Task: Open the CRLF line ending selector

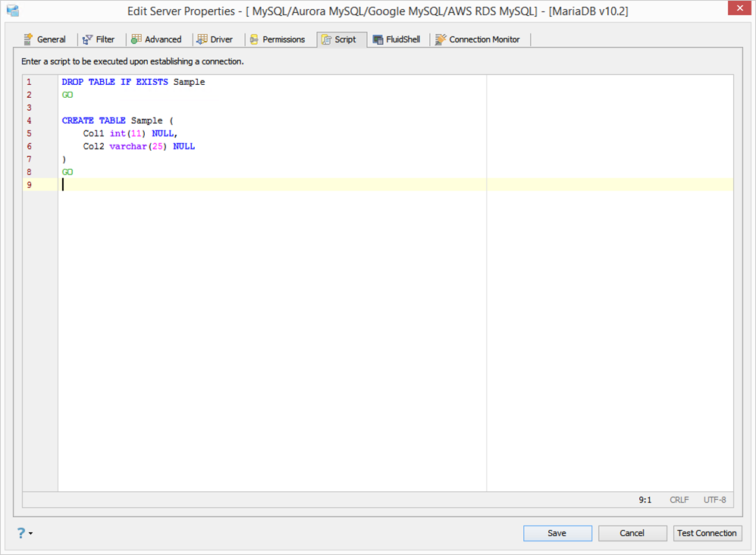Action: [679, 500]
